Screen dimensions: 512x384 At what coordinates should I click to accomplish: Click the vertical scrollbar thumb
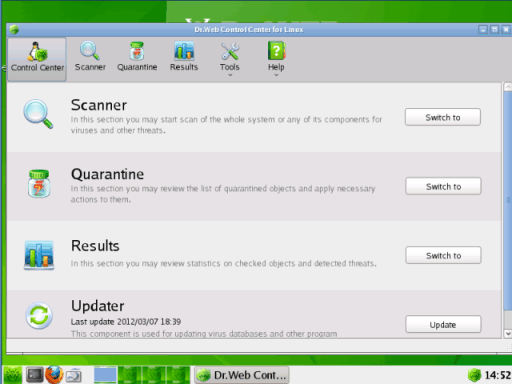(x=508, y=200)
